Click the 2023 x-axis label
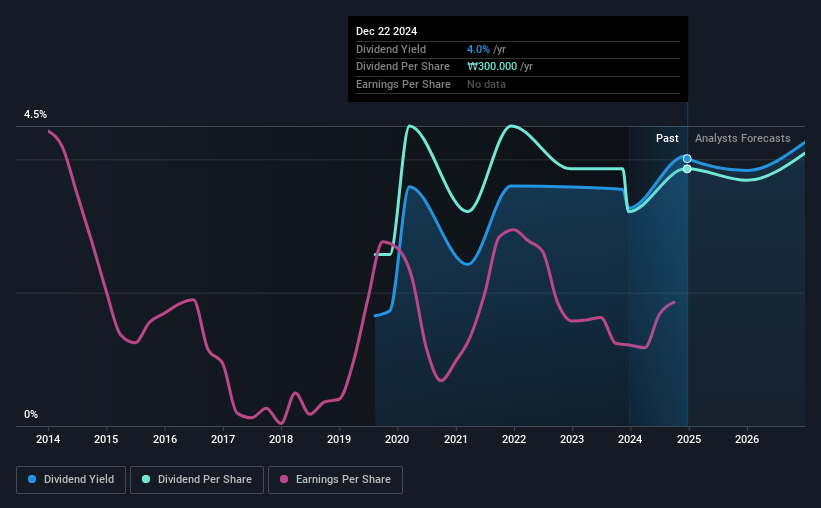The width and height of the screenshot is (821, 508). [x=572, y=439]
